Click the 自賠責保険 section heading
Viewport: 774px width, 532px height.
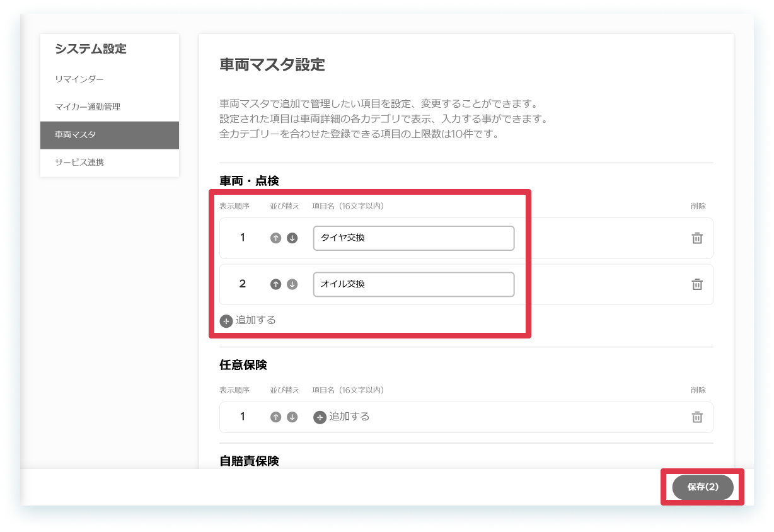[249, 461]
